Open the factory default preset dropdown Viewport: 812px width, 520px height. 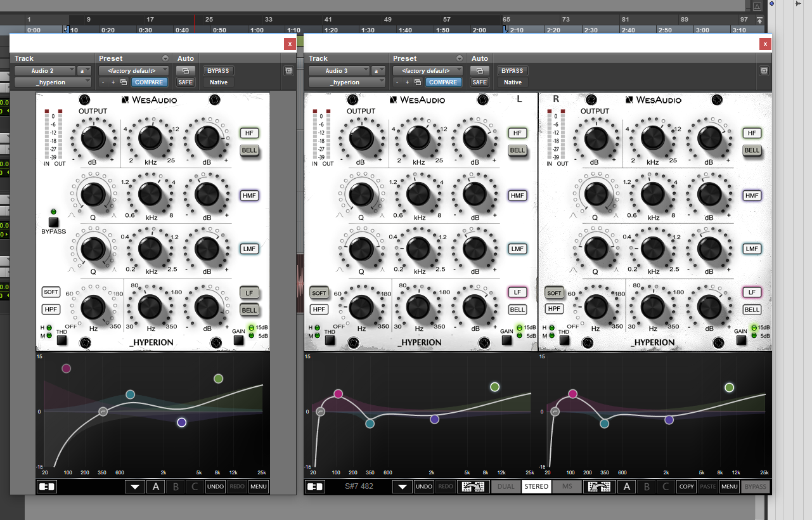[133, 70]
